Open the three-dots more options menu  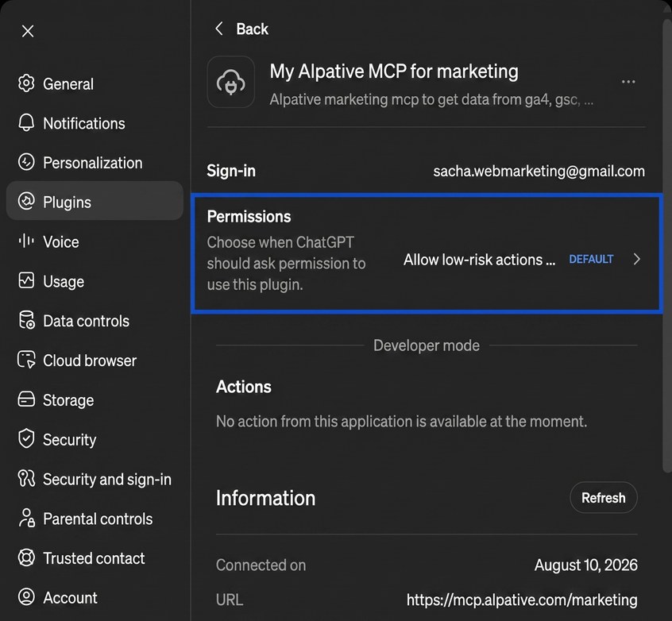click(628, 82)
